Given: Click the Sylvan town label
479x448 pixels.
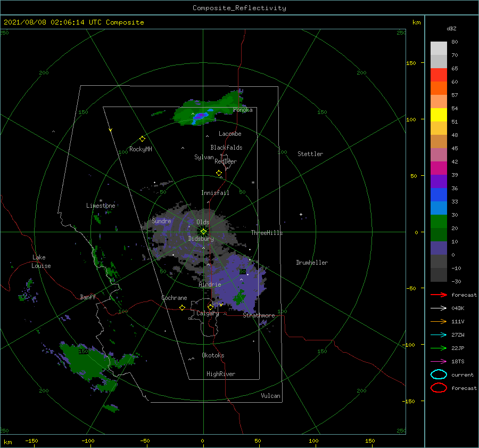Looking at the screenshot, I should point(204,157).
